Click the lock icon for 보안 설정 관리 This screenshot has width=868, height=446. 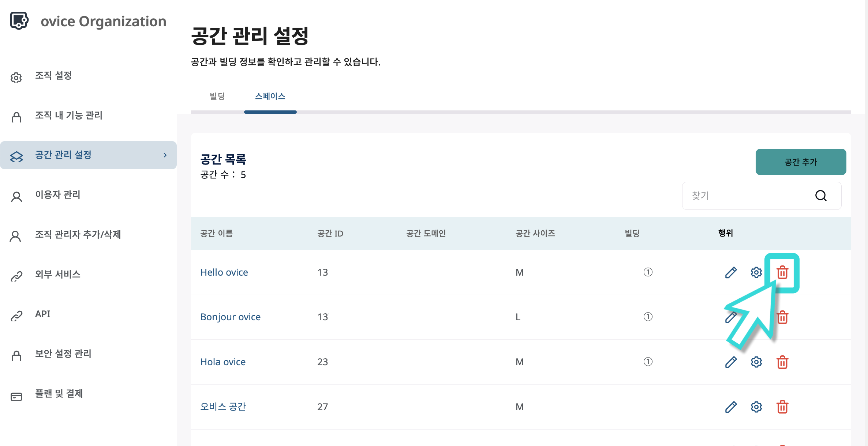pos(16,355)
